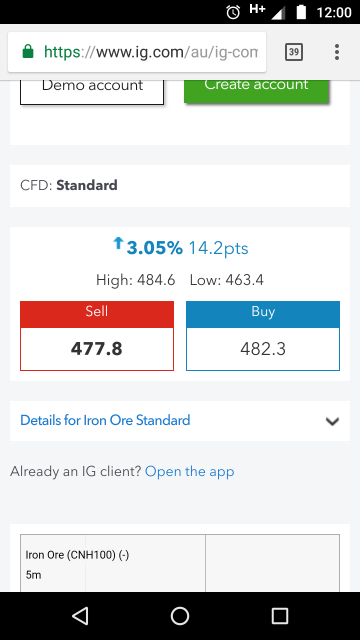Tap the red Sell header
The height and width of the screenshot is (640, 360).
click(x=97, y=314)
